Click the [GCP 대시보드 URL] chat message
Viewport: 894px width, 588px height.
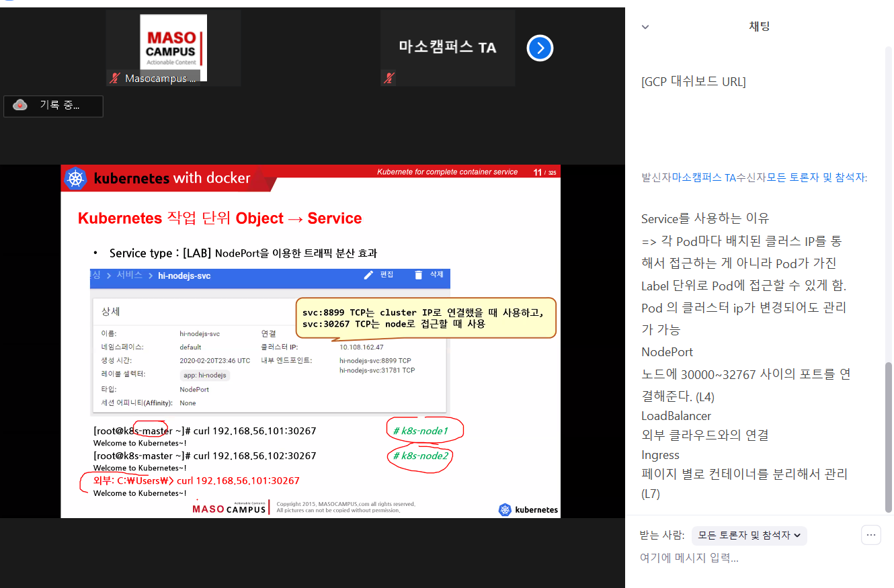coord(693,82)
